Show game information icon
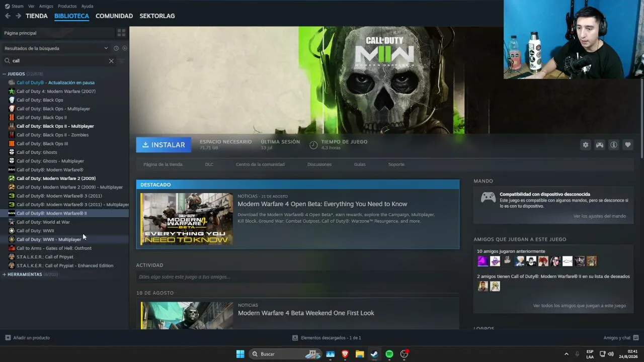644x362 pixels. (x=614, y=145)
